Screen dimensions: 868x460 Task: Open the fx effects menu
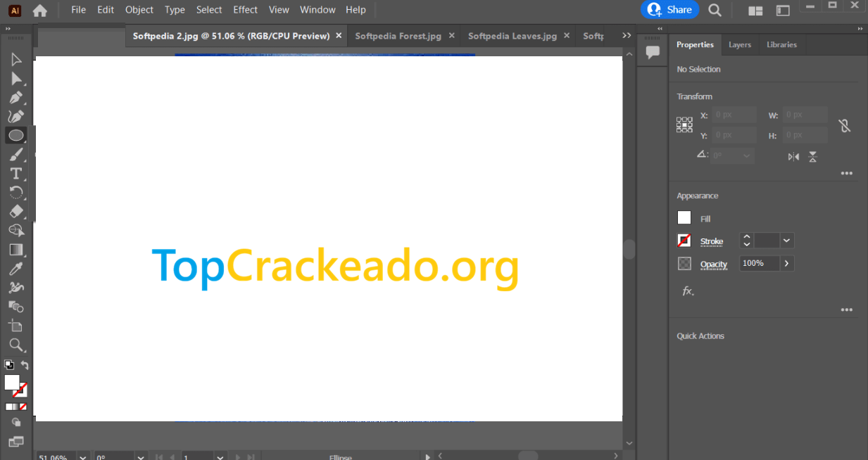click(688, 290)
